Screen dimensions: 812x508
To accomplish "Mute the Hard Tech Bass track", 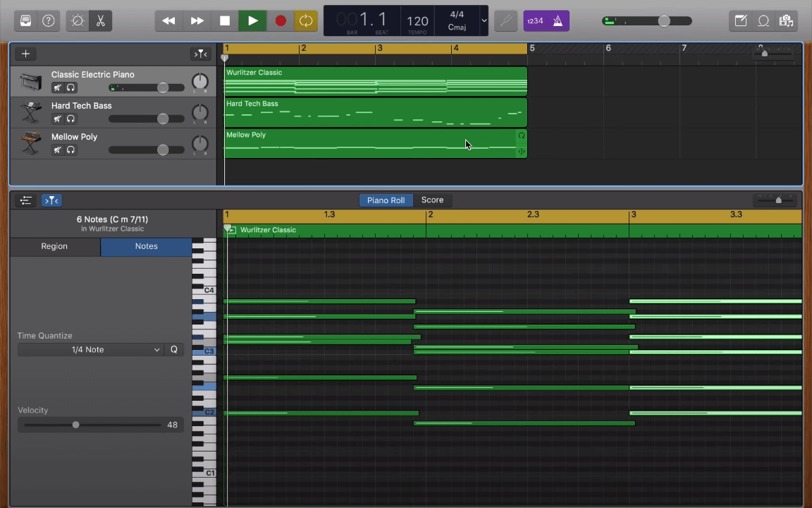I will pos(57,119).
